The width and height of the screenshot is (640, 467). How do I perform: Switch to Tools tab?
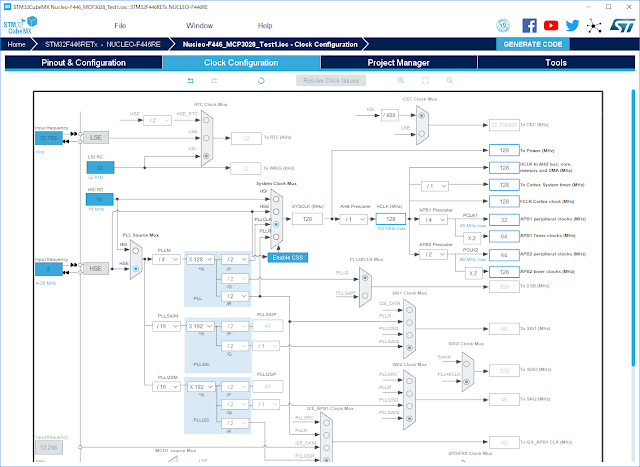click(x=556, y=62)
